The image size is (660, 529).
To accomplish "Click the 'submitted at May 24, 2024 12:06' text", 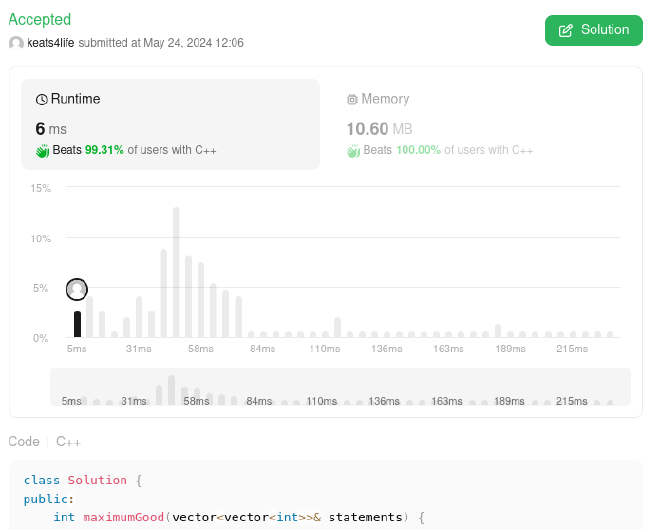I will pyautogui.click(x=161, y=43).
